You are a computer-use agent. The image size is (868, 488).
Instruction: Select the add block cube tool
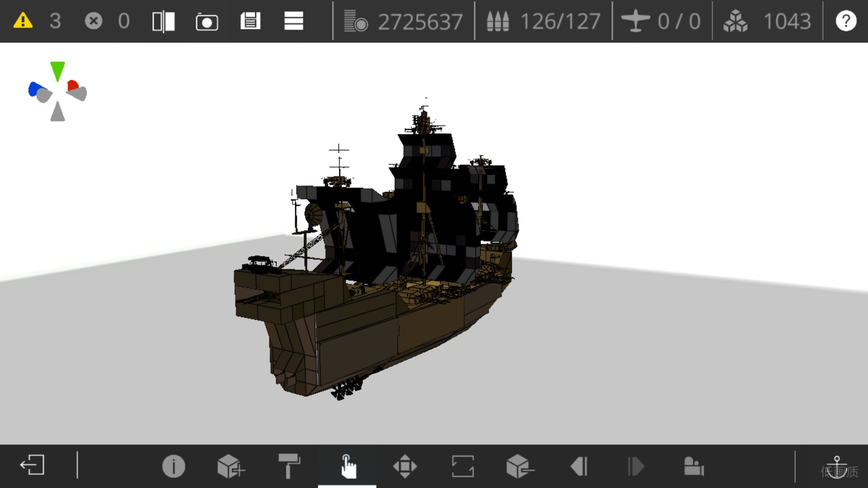pyautogui.click(x=231, y=466)
